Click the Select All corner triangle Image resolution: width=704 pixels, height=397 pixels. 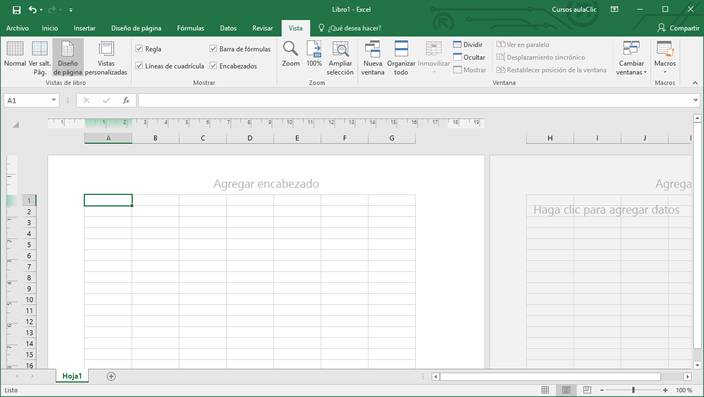(16, 125)
